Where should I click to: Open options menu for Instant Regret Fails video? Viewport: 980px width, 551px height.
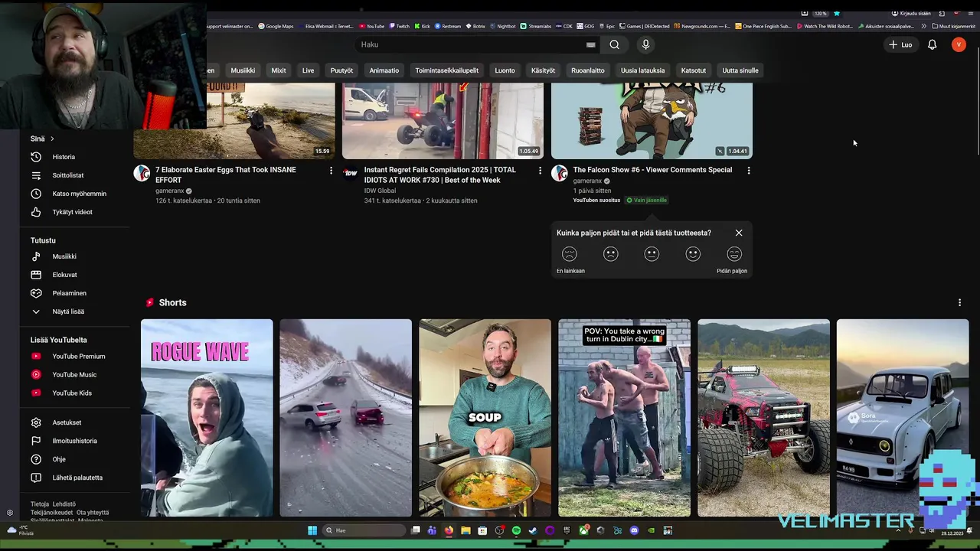(540, 171)
